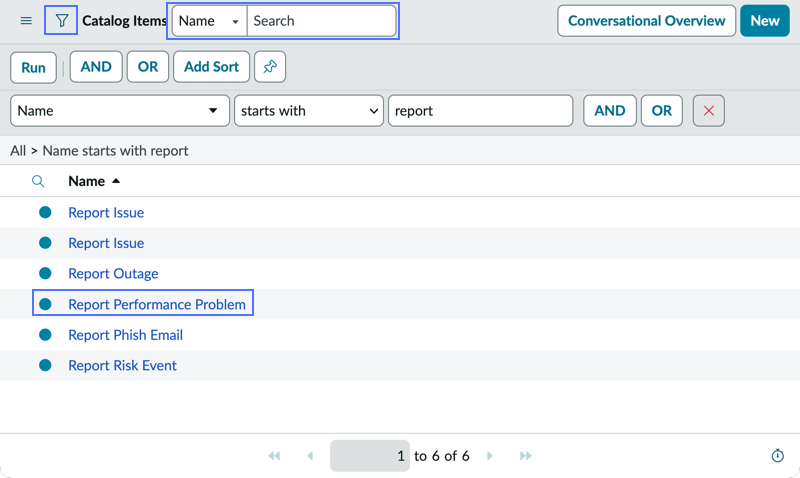Click the 'to 6 of 6' pagination text
This screenshot has width=800, height=478.
pos(442,456)
